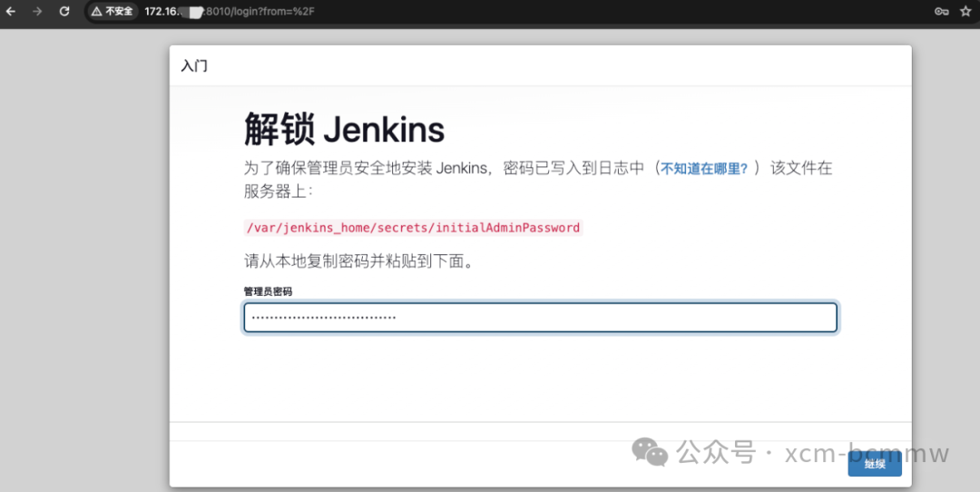Focus the address bar URL text
The image size is (980, 492).
click(230, 11)
